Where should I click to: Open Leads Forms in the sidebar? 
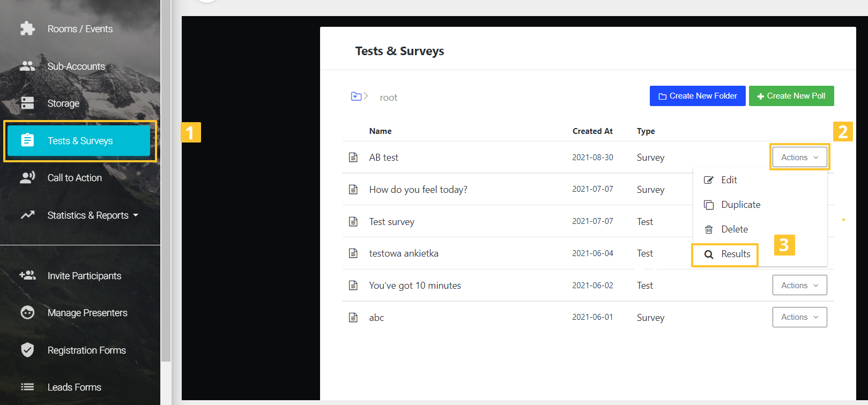click(x=74, y=387)
